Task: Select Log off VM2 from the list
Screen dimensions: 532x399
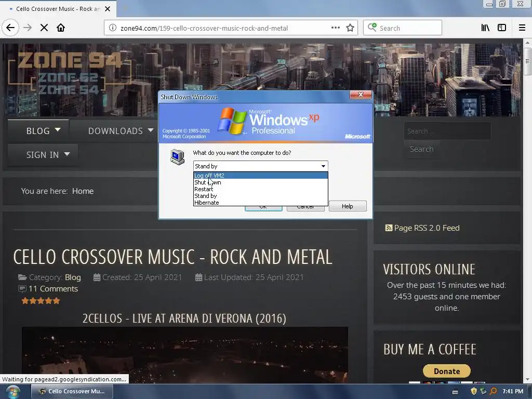Action: (261, 176)
